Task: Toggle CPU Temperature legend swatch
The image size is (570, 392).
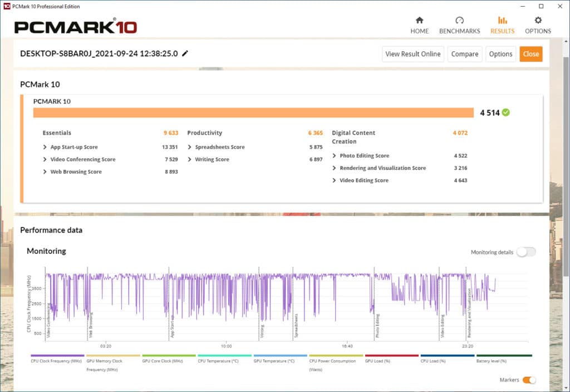Action: pos(225,355)
